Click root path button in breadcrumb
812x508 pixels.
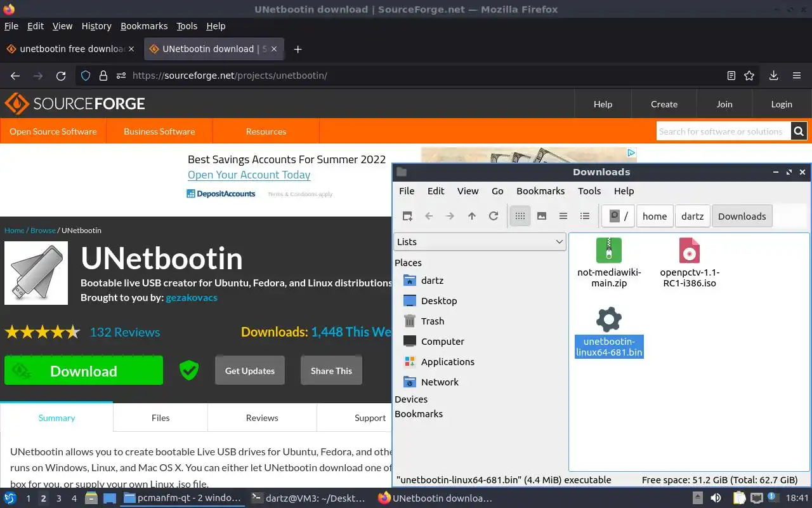point(619,216)
